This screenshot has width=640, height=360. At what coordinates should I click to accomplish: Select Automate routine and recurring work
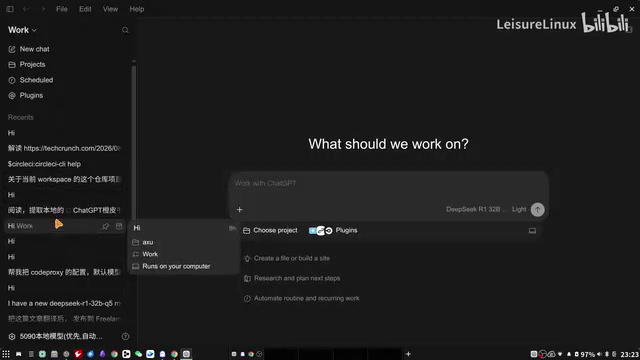302,298
